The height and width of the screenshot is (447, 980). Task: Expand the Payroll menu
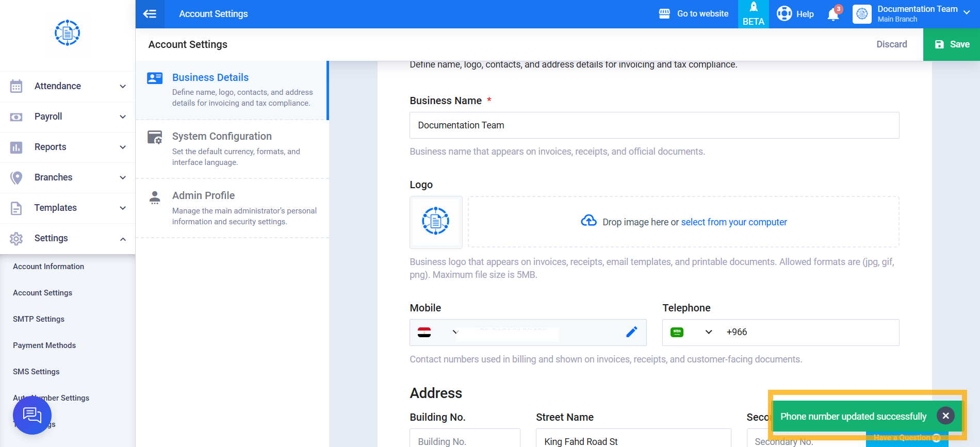click(68, 117)
